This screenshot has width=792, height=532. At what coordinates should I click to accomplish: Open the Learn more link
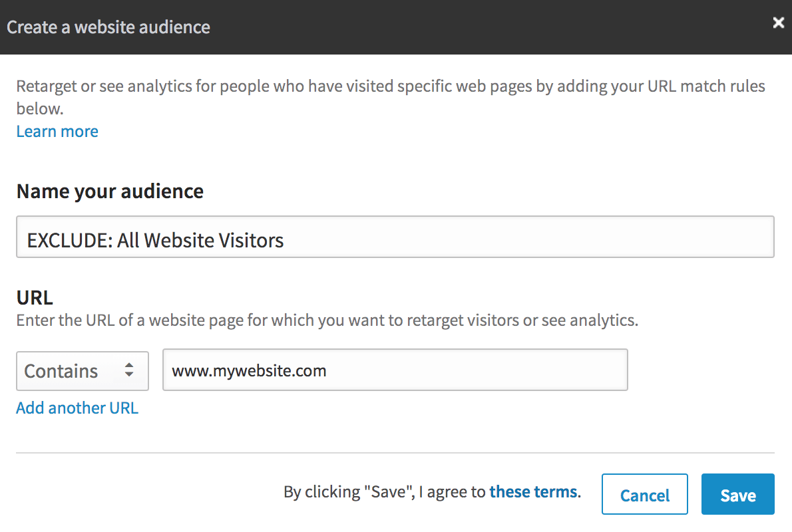pyautogui.click(x=57, y=131)
